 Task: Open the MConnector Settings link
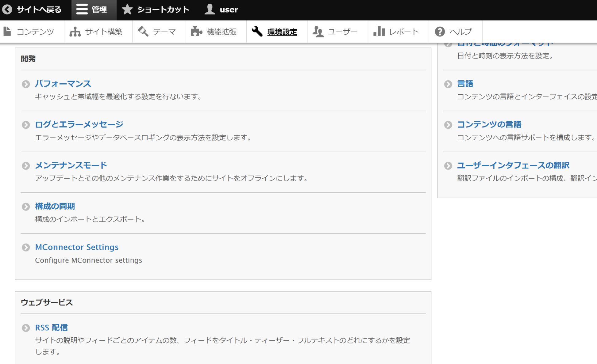pos(77,247)
